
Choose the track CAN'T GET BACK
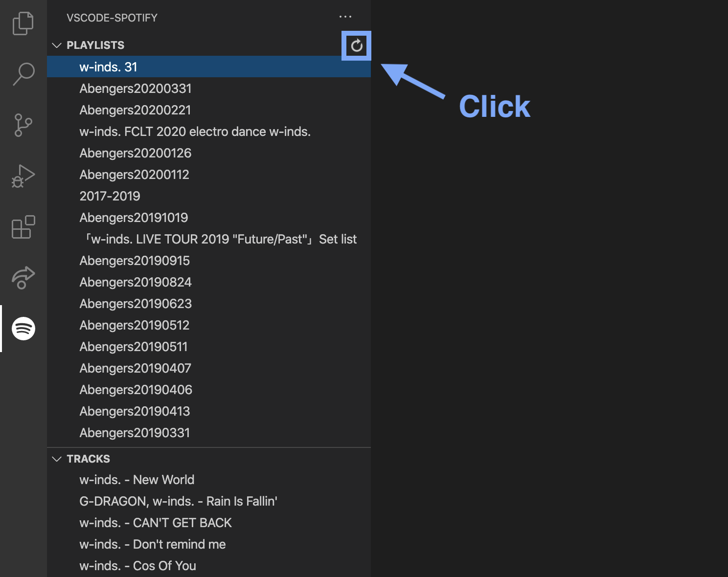click(x=156, y=523)
